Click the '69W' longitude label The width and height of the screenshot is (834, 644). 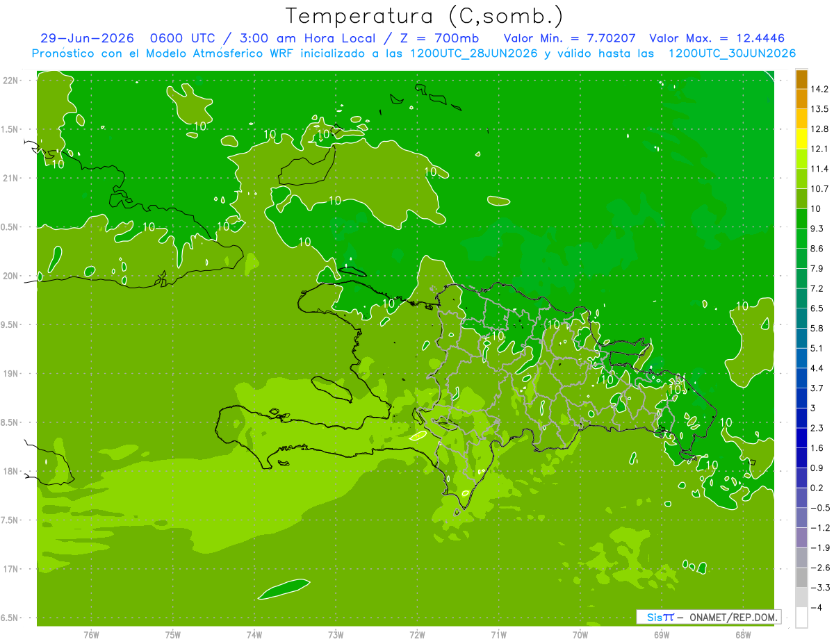tap(662, 635)
